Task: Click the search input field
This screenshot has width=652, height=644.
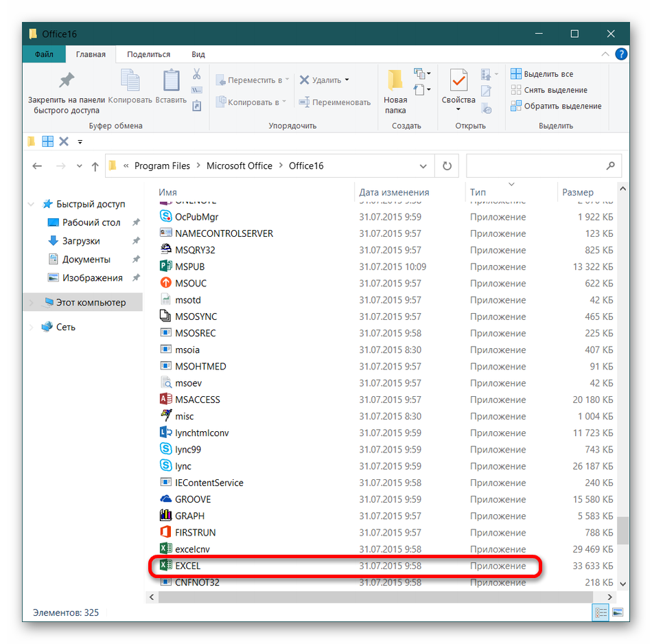Action: pos(535,166)
